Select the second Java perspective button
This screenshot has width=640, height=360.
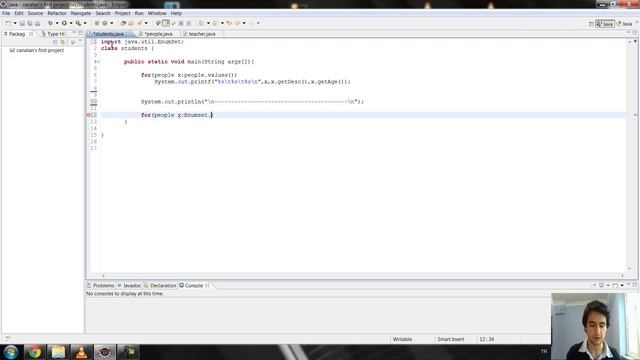[624, 24]
